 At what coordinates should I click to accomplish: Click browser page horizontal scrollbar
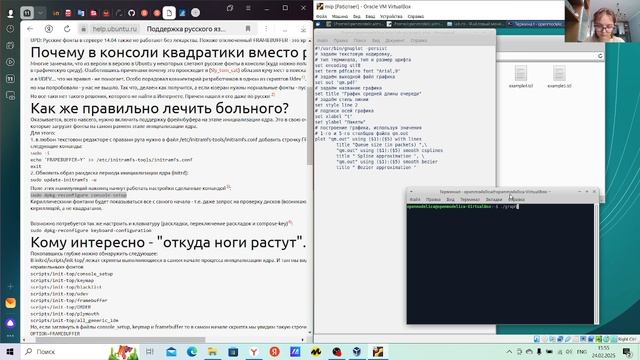tap(120, 340)
